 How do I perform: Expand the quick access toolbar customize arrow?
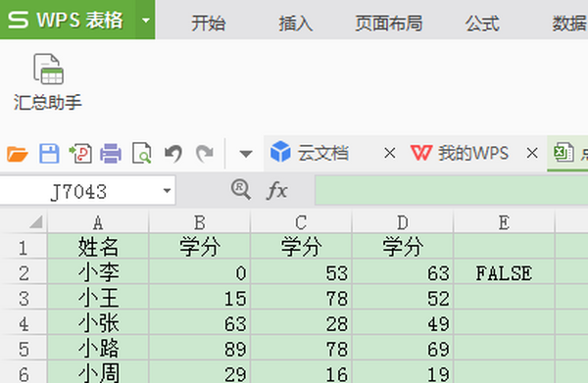pos(246,154)
